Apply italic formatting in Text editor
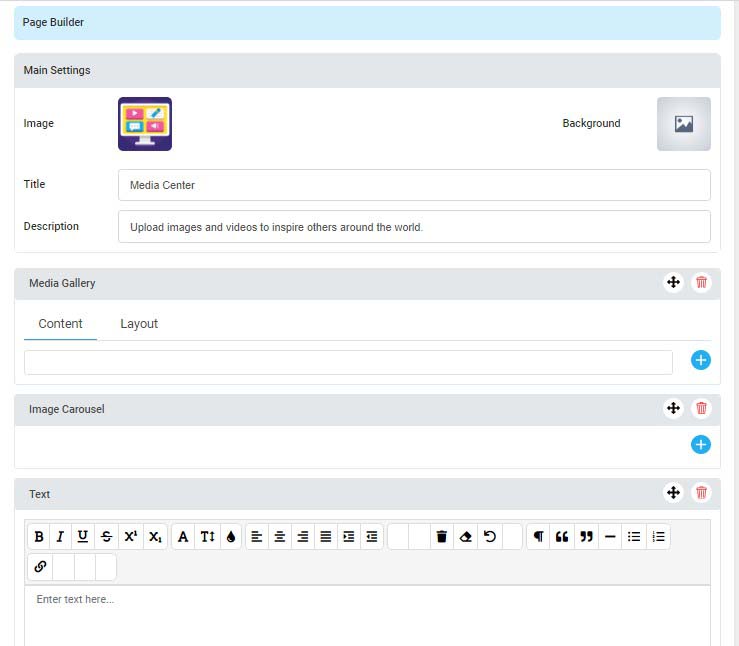This screenshot has height=646, width=739. click(60, 536)
